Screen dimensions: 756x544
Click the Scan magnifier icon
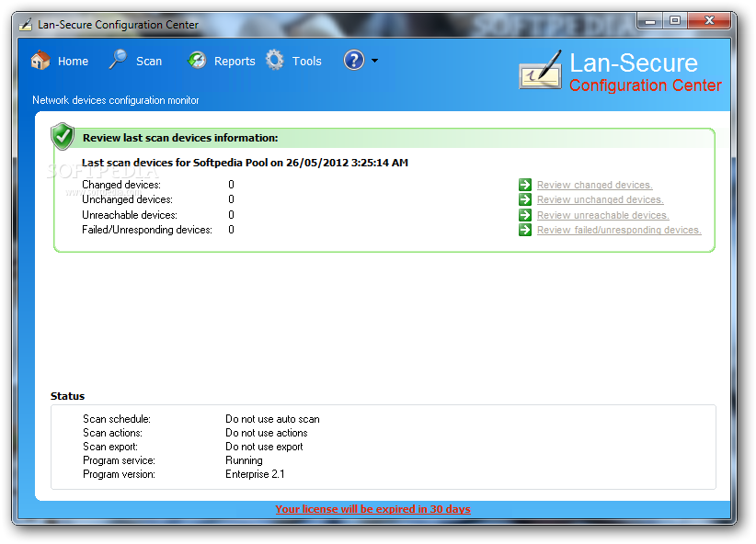click(118, 60)
